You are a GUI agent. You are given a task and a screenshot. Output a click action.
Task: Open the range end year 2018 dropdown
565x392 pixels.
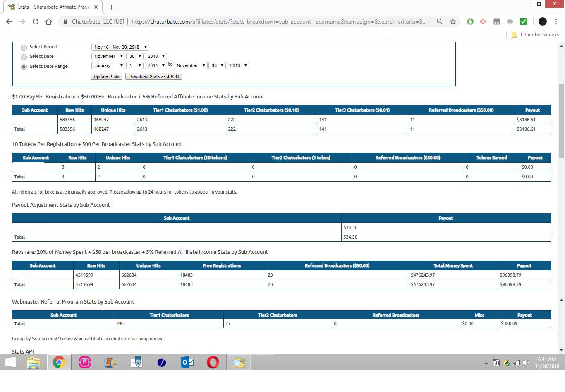point(238,65)
